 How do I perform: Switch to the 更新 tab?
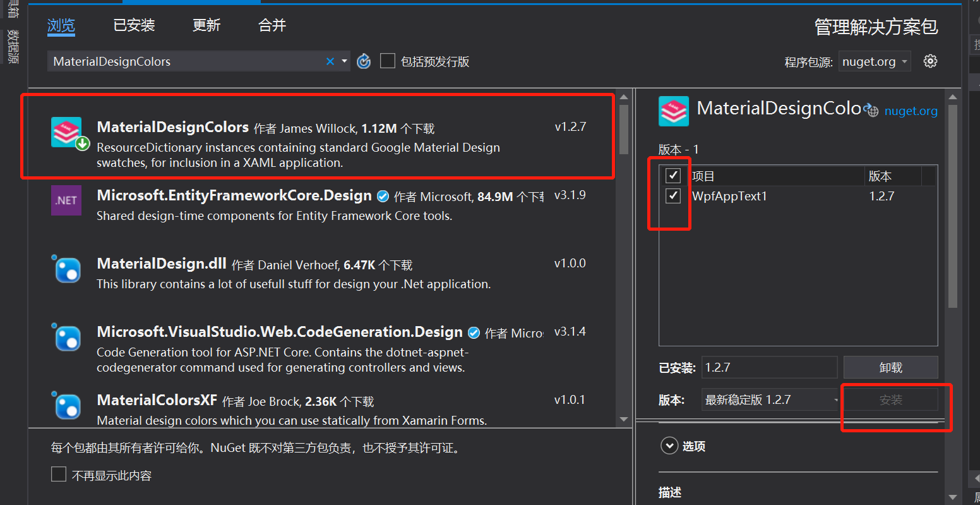(x=206, y=26)
